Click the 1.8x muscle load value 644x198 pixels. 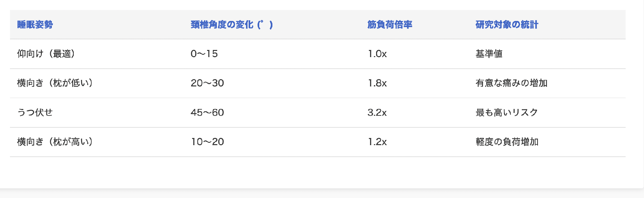pyautogui.click(x=377, y=83)
